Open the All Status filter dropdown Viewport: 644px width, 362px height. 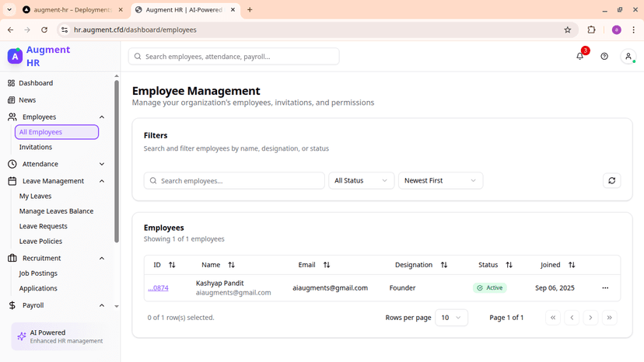pos(362,180)
